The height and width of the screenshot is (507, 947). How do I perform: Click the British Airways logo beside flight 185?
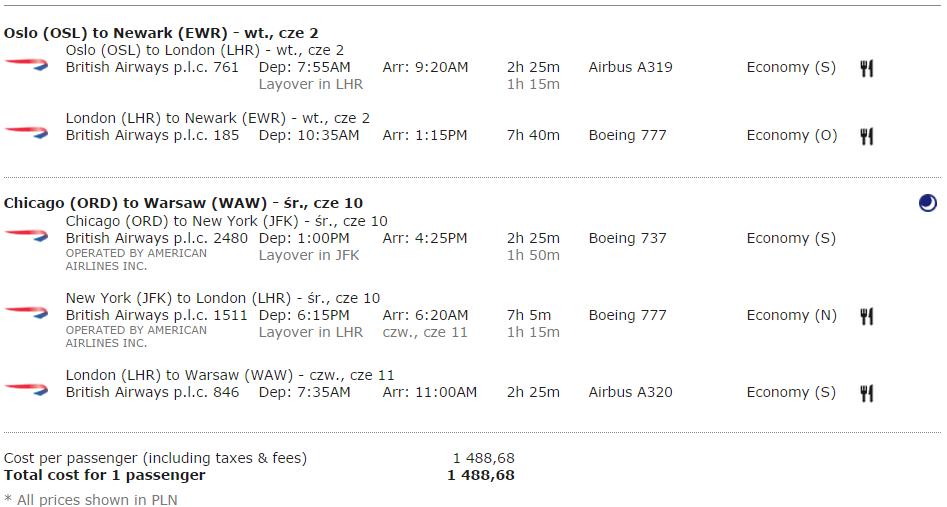tap(26, 132)
